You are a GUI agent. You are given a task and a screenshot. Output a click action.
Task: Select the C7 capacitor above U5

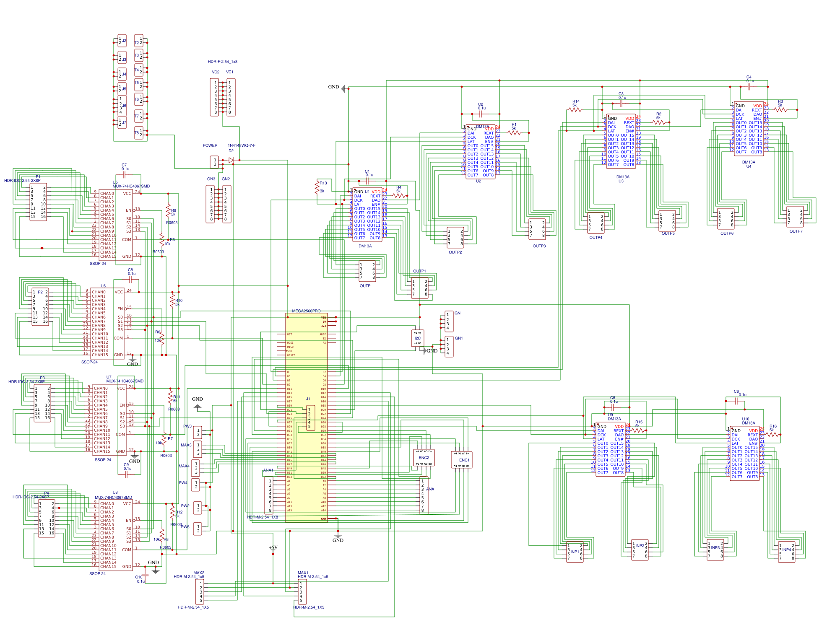tap(124, 175)
